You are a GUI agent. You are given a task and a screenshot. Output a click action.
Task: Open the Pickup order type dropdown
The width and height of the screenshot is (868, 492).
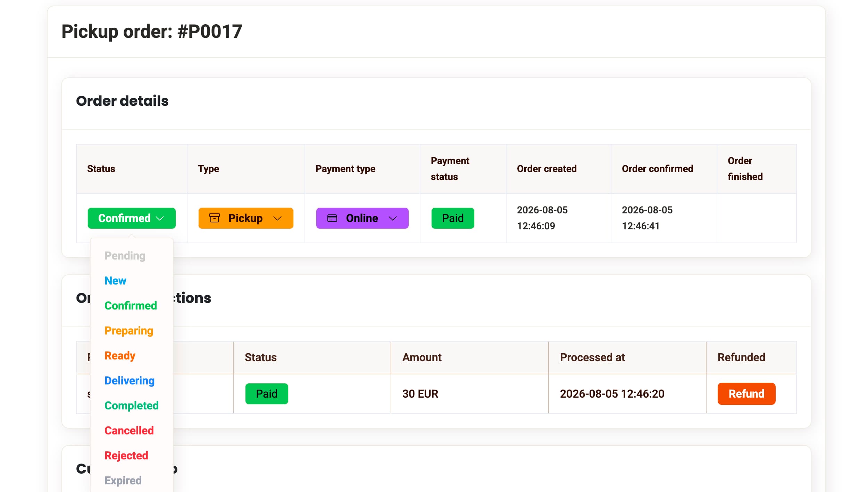tap(246, 218)
